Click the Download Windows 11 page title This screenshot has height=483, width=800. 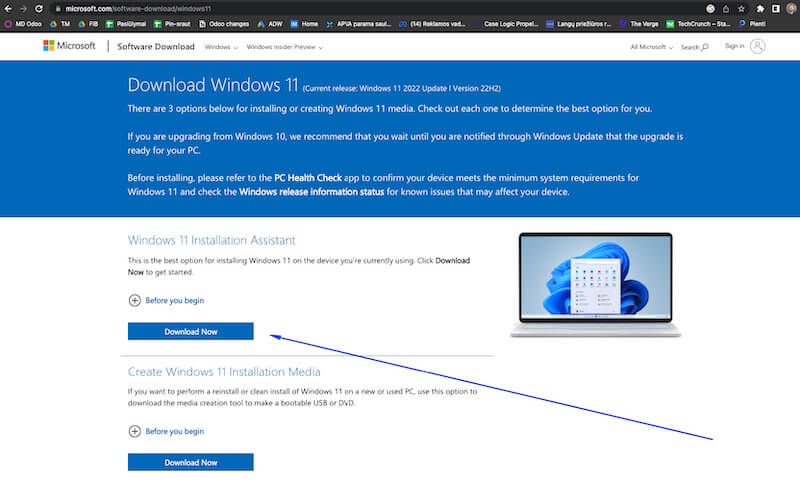pos(213,85)
